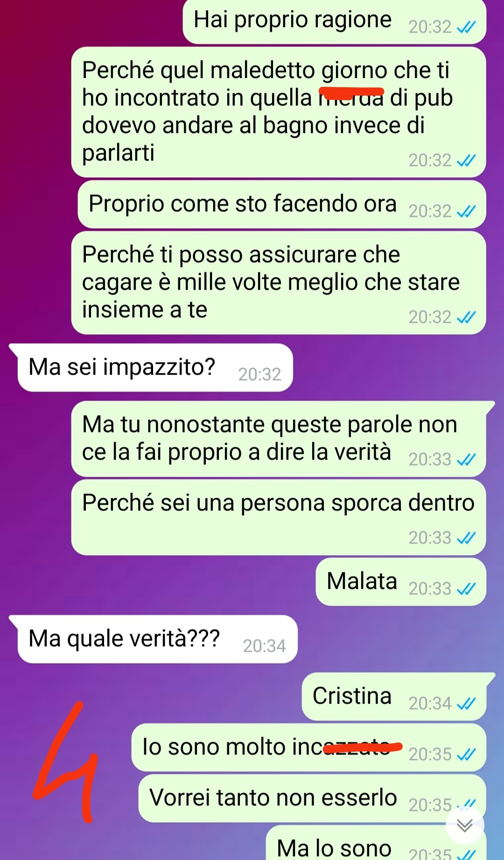504x860 pixels.
Task: Select the 'Hai proprio ragione' sent bubble
Action: (x=335, y=21)
